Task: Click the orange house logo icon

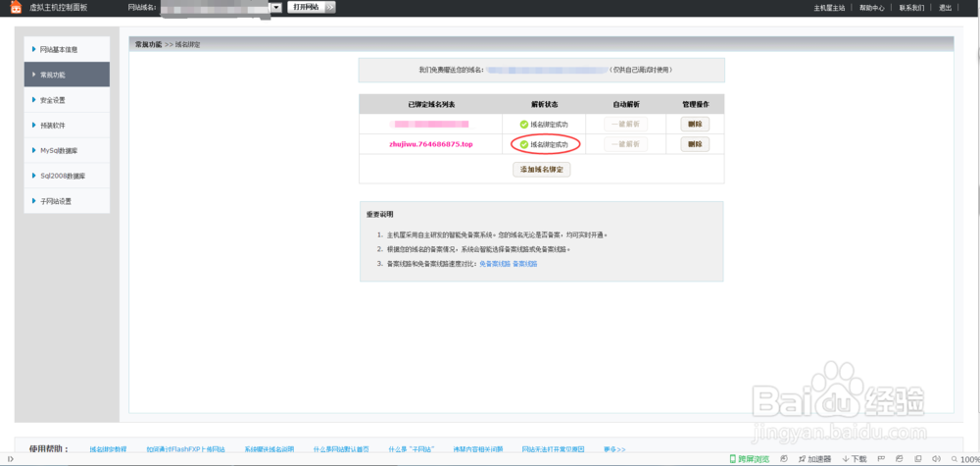Action: 16,6
